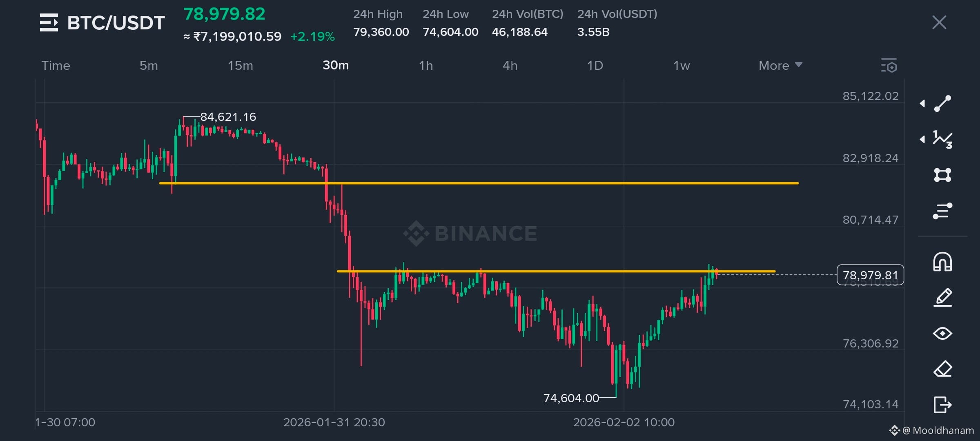Open the More intervals dropdown
This screenshot has width=980, height=441.
click(780, 65)
